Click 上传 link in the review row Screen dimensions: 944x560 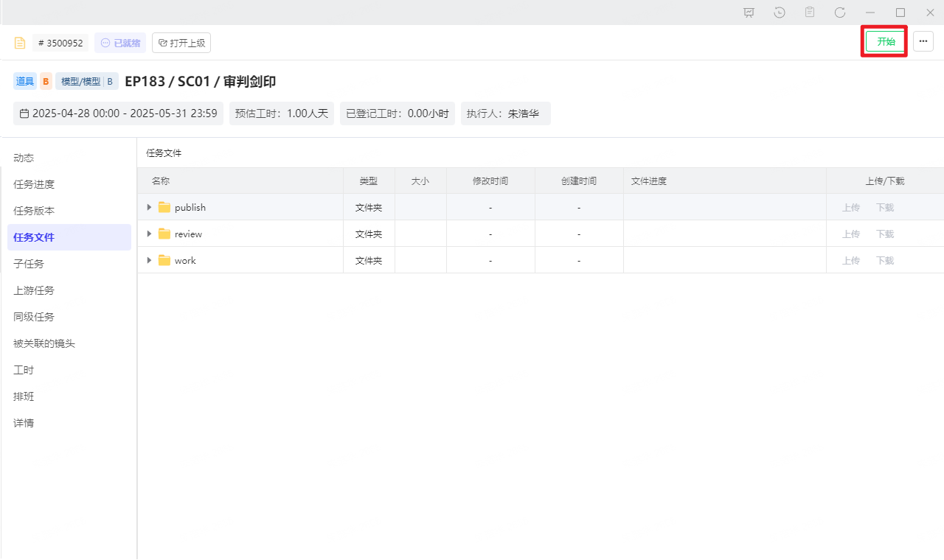pos(851,234)
